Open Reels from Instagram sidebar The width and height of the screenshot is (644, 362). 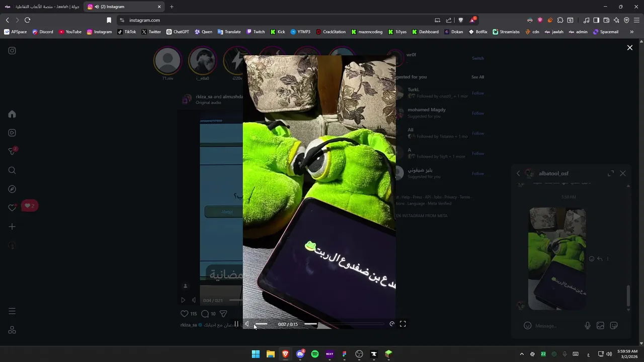(12, 133)
